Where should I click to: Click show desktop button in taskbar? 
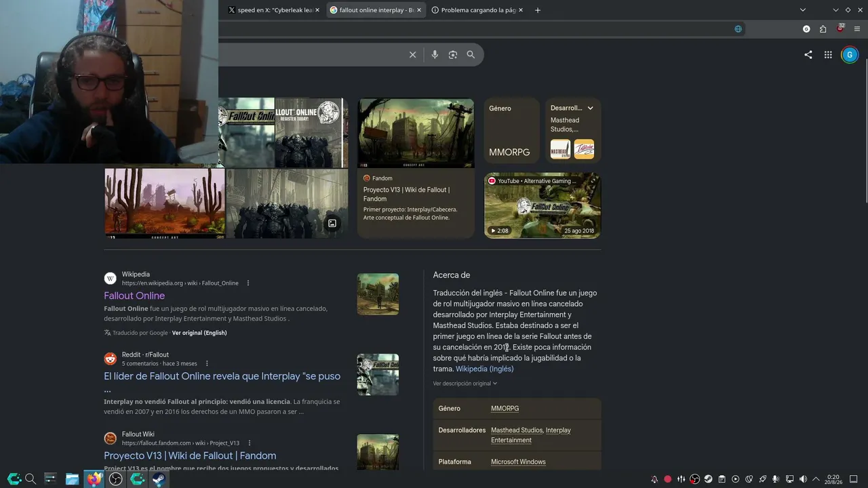854,479
